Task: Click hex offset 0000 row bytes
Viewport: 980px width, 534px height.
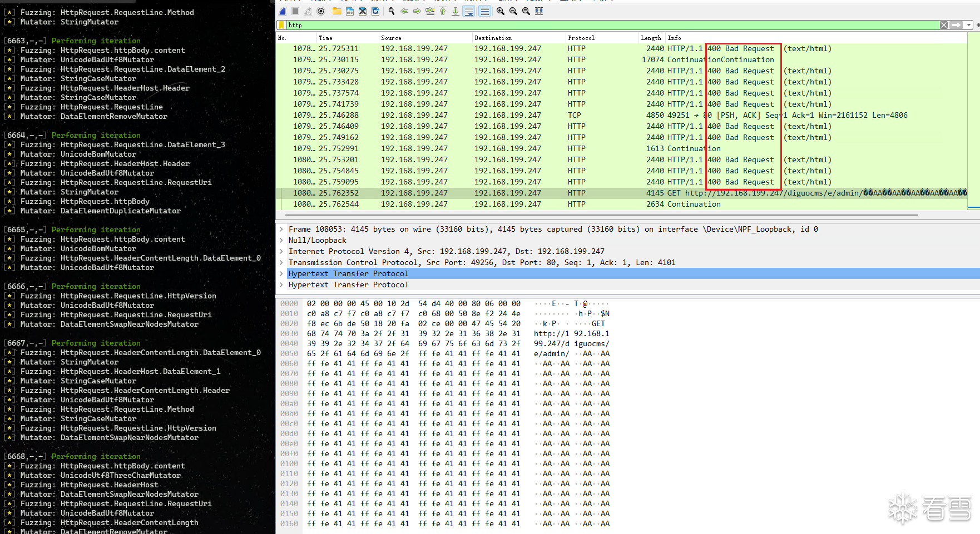Action: coord(413,303)
